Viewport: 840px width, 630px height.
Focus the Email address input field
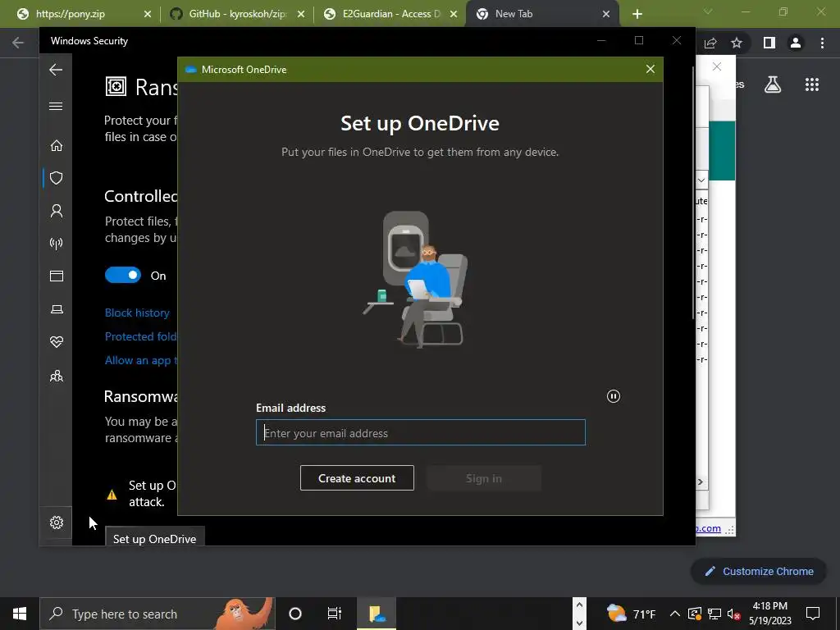click(x=421, y=432)
